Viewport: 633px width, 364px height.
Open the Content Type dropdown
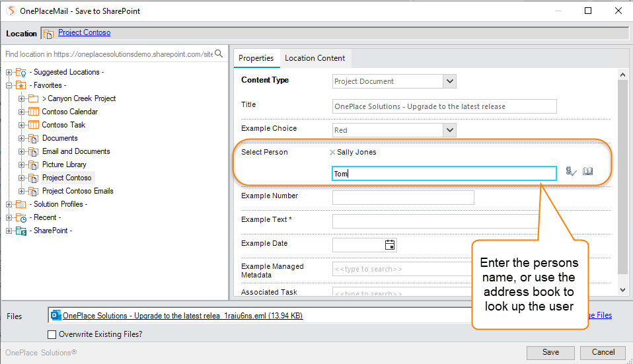click(x=449, y=81)
